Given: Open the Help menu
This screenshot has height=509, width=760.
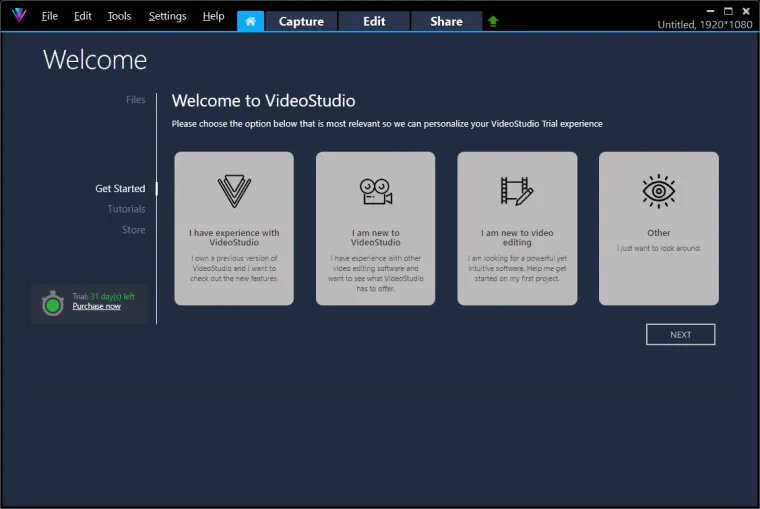Looking at the screenshot, I should pos(213,16).
